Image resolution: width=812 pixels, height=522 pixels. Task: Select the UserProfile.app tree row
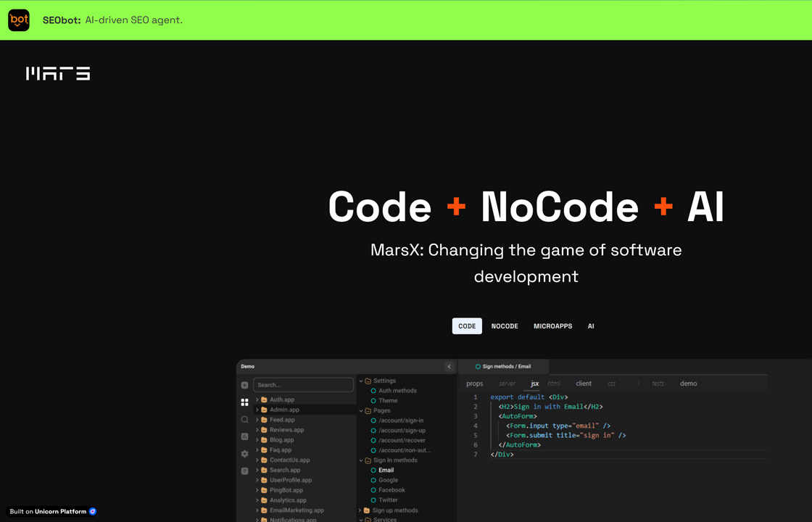pyautogui.click(x=304, y=480)
